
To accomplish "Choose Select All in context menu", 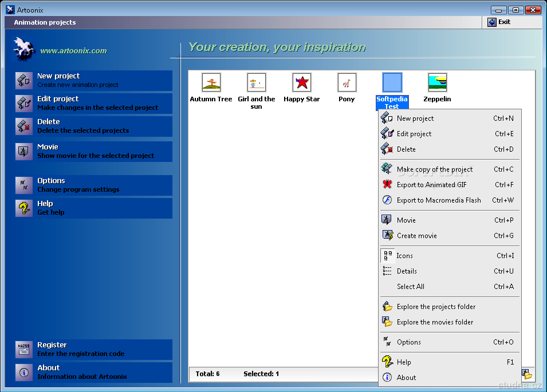I will point(411,287).
